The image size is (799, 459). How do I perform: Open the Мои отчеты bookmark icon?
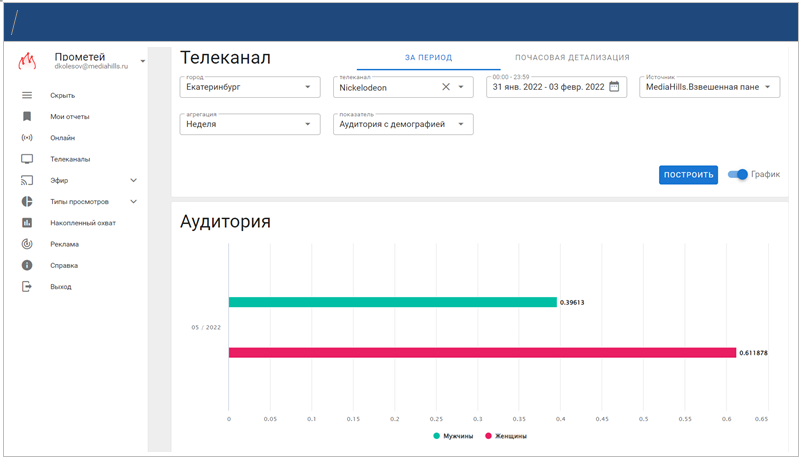pos(27,117)
